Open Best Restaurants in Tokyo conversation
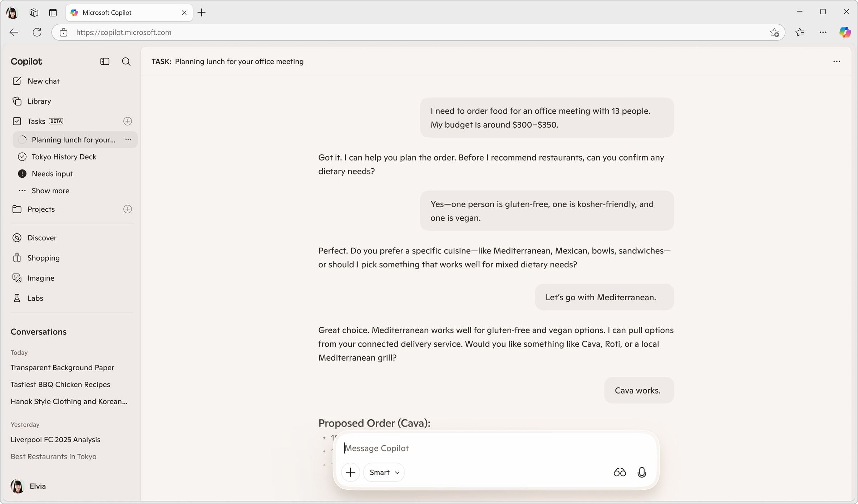Image resolution: width=858 pixels, height=504 pixels. coord(54,456)
